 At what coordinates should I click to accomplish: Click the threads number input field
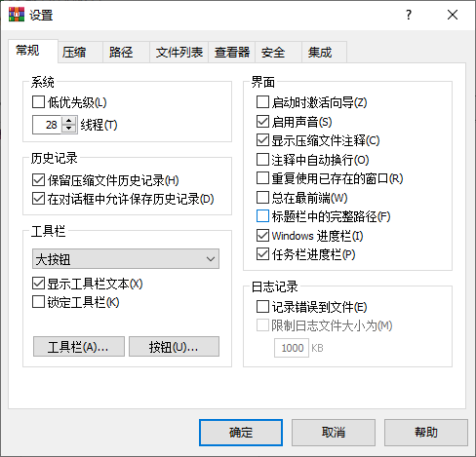[x=47, y=125]
